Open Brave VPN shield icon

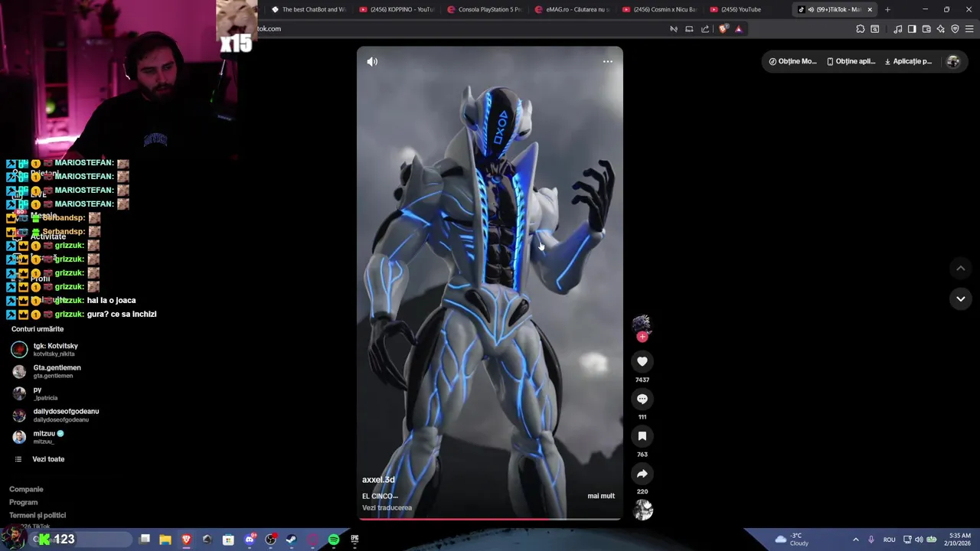click(x=955, y=29)
